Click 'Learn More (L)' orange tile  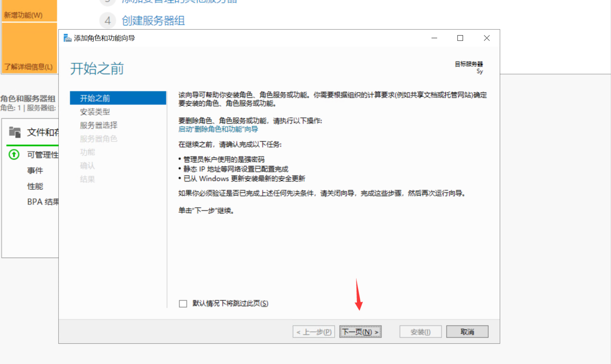29,67
